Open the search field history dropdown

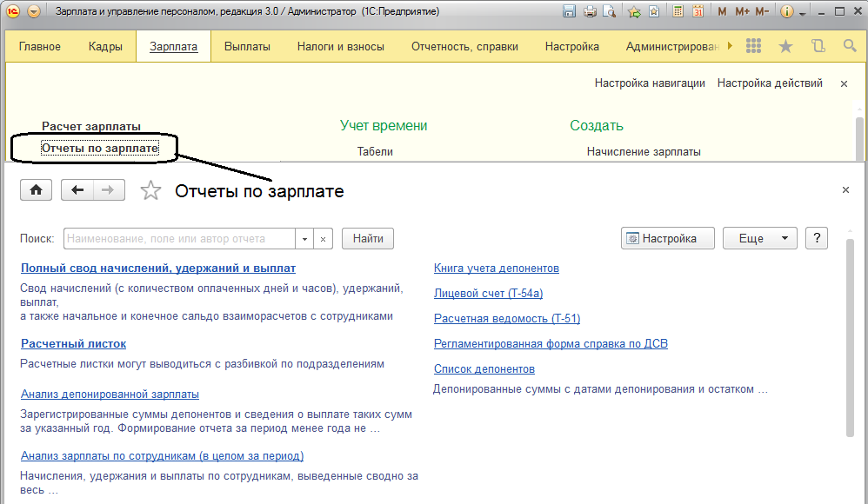pyautogui.click(x=304, y=238)
